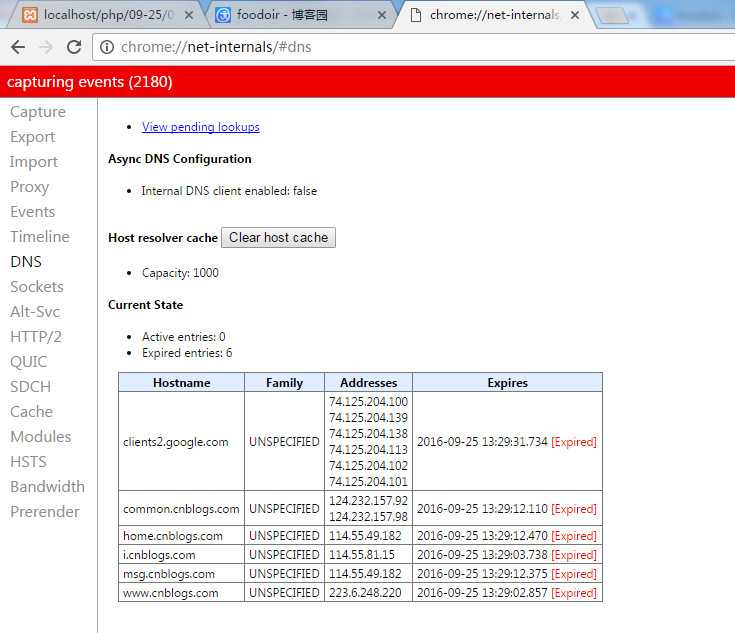Click the address 223.6.248.220
The height and width of the screenshot is (633, 735).
(x=365, y=593)
